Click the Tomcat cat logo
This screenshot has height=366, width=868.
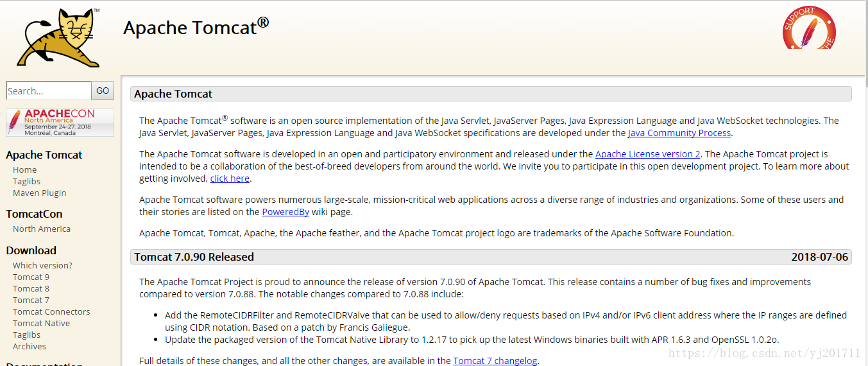[59, 37]
